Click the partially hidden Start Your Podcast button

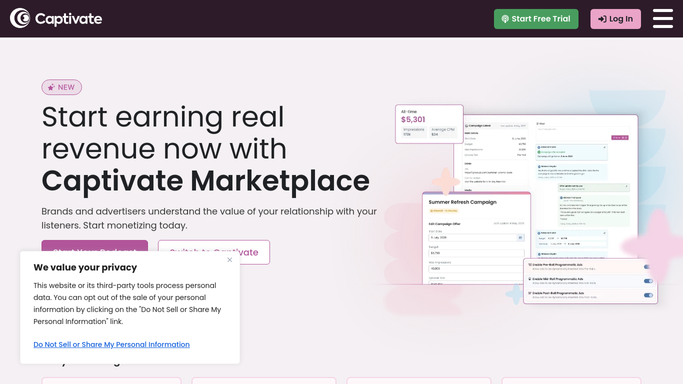95,246
